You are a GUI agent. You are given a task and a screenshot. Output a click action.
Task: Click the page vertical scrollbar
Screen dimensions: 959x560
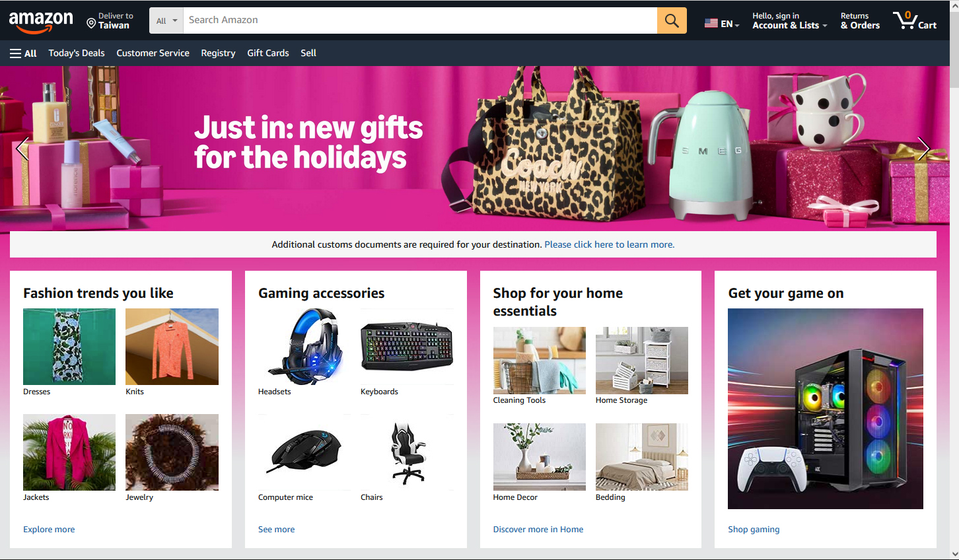tap(954, 280)
